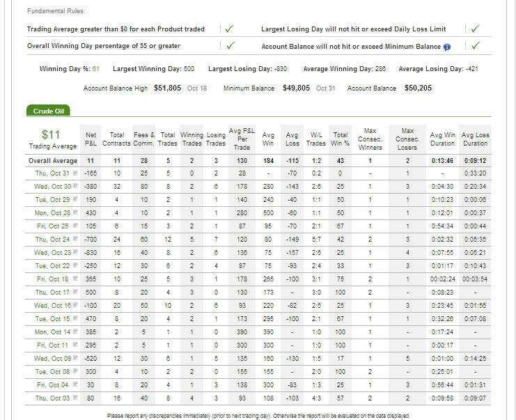Open the detail icon next to Tue, Oct 22
516x420 pixels.
click(75, 265)
